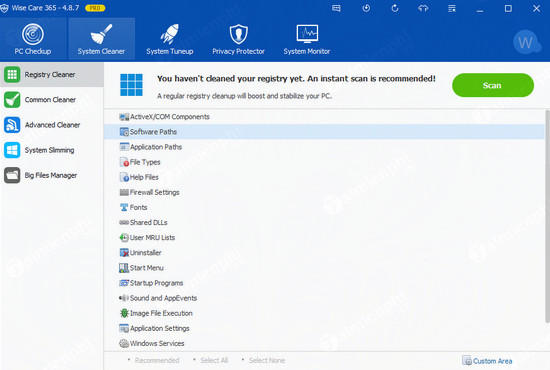Click the Windows Services gear icon
This screenshot has height=370, width=550.
[124, 343]
